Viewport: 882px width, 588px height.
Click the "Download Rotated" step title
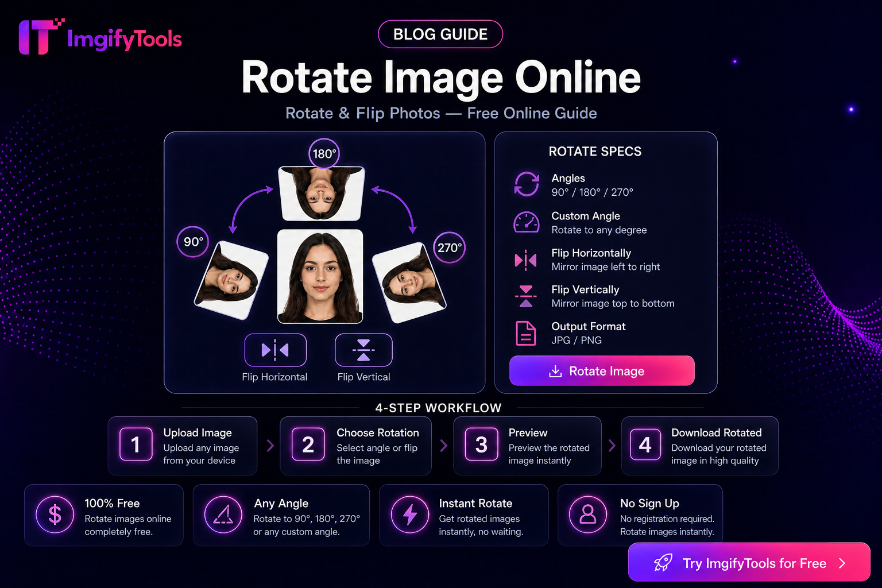(717, 432)
